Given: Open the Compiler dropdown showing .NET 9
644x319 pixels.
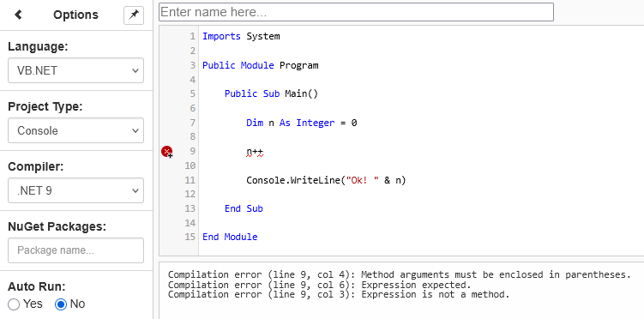Looking at the screenshot, I should point(76,190).
